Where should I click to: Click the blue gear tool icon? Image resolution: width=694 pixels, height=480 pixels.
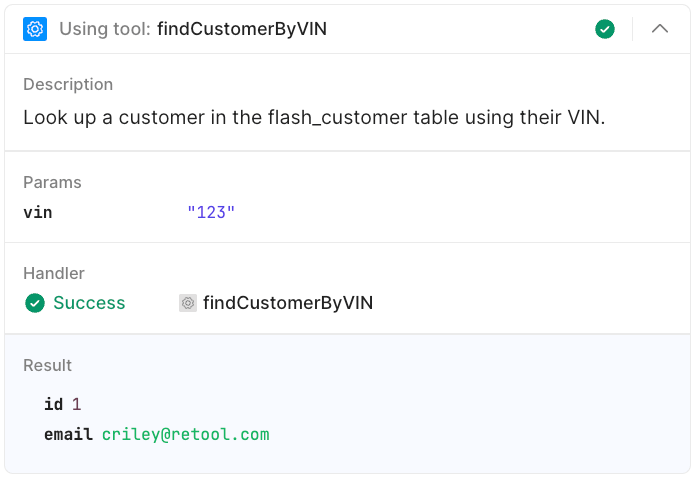pyautogui.click(x=35, y=29)
